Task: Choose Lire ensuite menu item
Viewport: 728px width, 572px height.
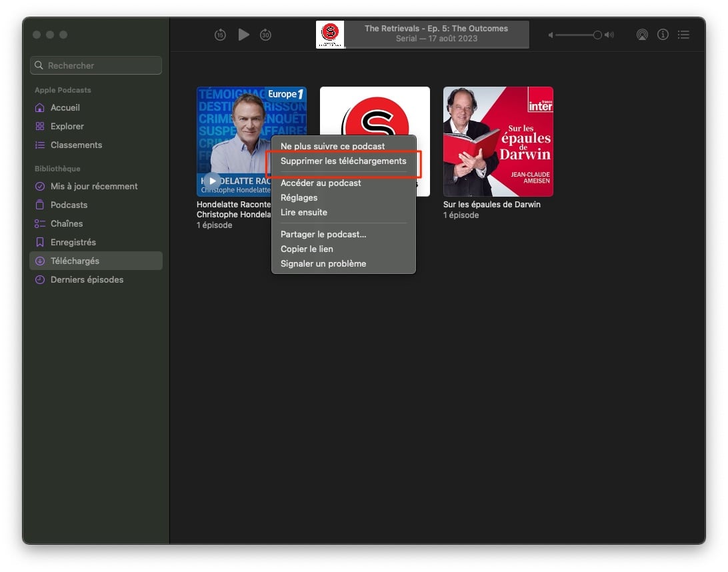Action: [x=343, y=213]
